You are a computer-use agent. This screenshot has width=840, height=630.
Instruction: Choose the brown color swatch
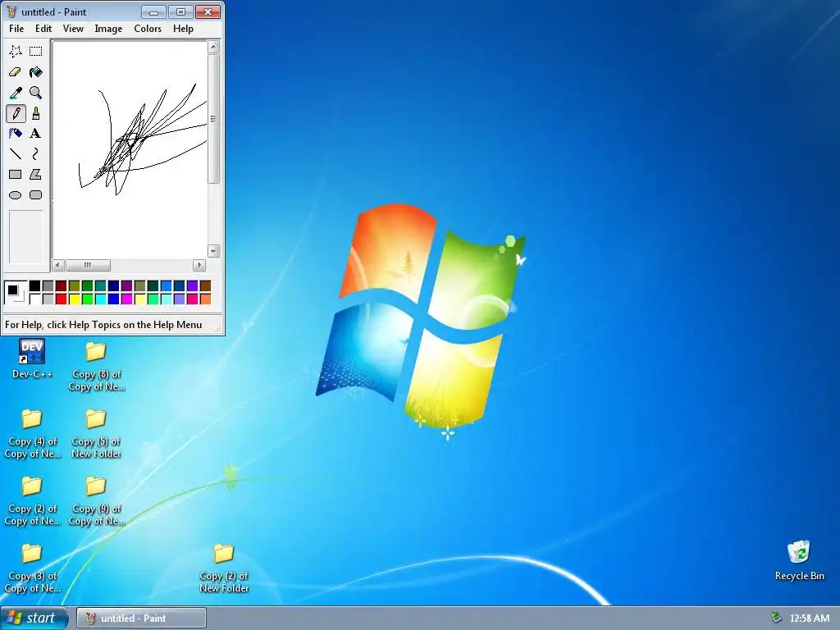click(205, 286)
